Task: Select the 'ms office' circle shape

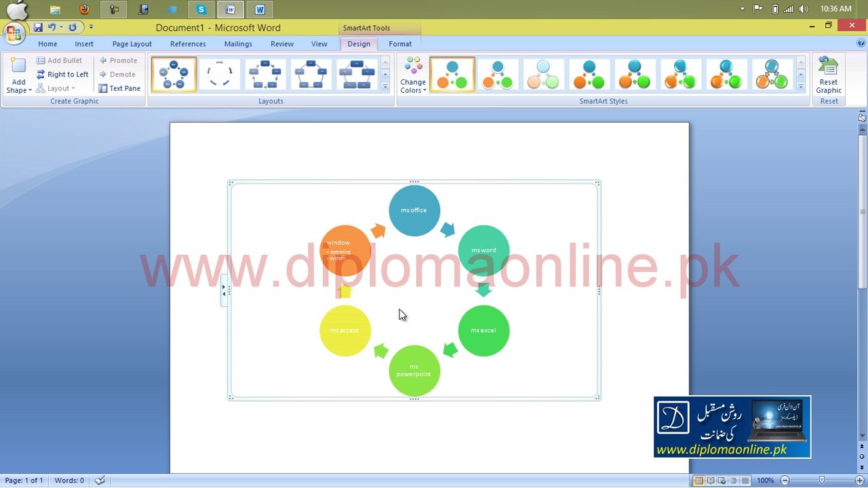Action: tap(414, 210)
